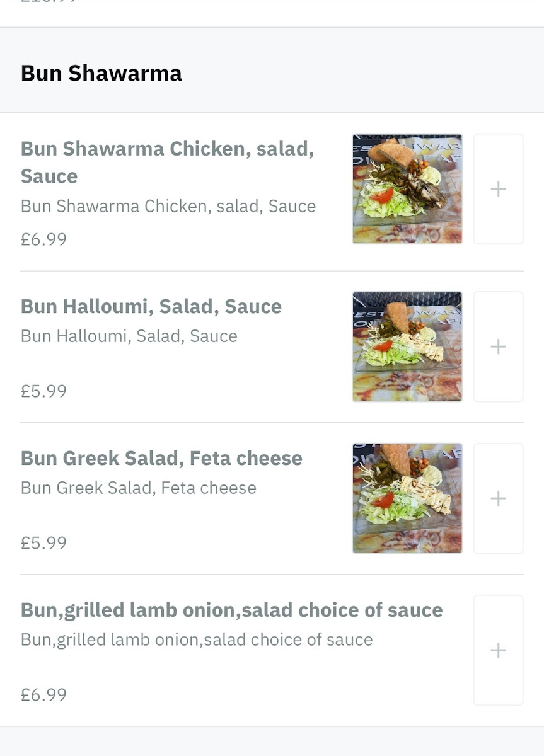
Task: Tap £5.99 price under Bun Halloumi
Action: click(43, 391)
